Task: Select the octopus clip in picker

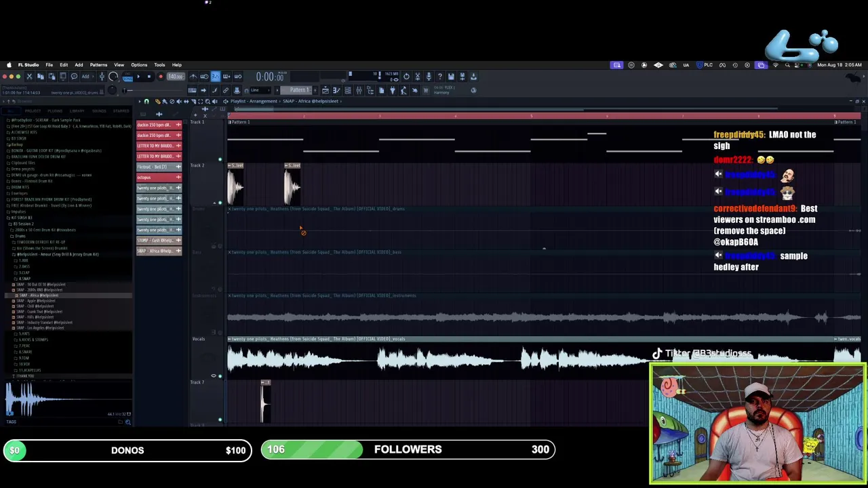Action: (x=159, y=178)
